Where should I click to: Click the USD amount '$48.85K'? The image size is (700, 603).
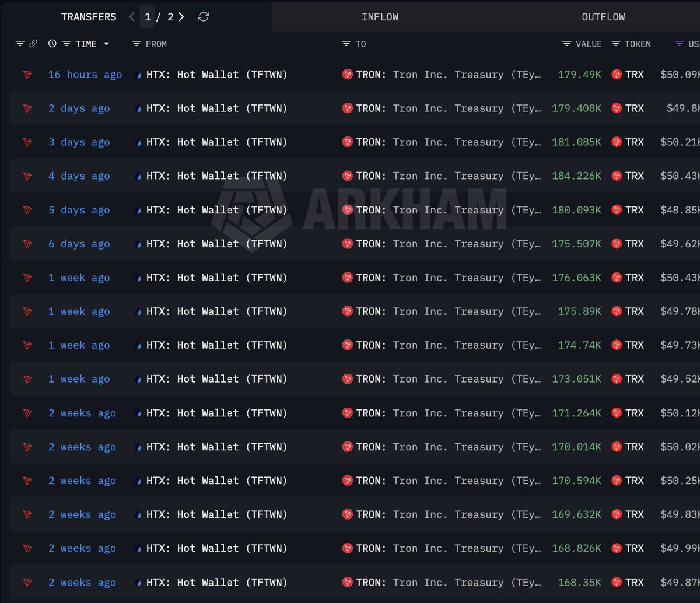point(680,210)
